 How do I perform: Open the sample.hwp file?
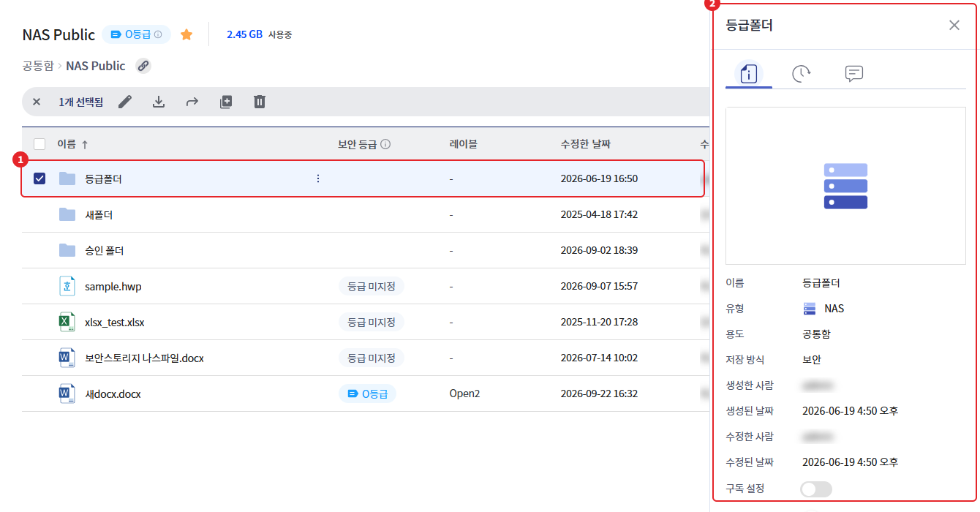click(x=113, y=287)
